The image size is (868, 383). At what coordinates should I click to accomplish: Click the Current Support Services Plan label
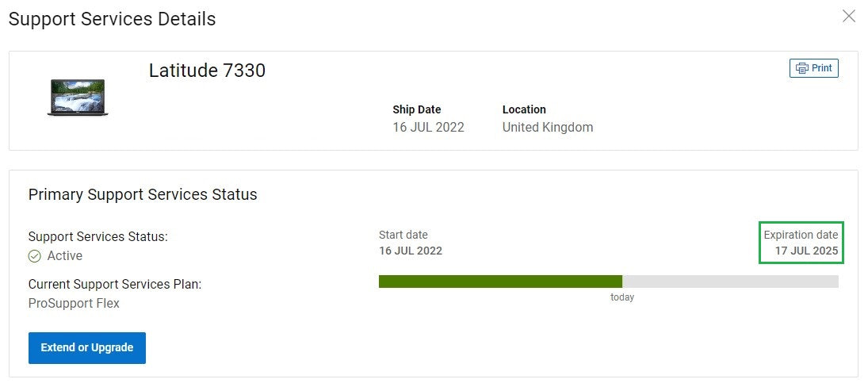[x=115, y=285]
